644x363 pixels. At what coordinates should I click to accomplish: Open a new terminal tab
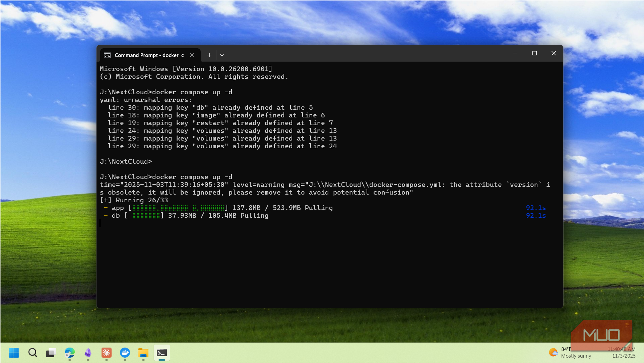209,55
